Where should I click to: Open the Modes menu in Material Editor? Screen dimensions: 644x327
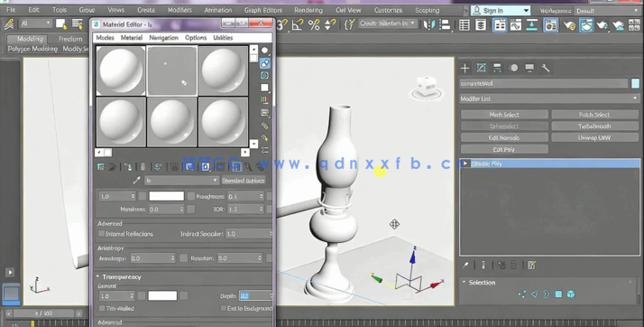(105, 37)
